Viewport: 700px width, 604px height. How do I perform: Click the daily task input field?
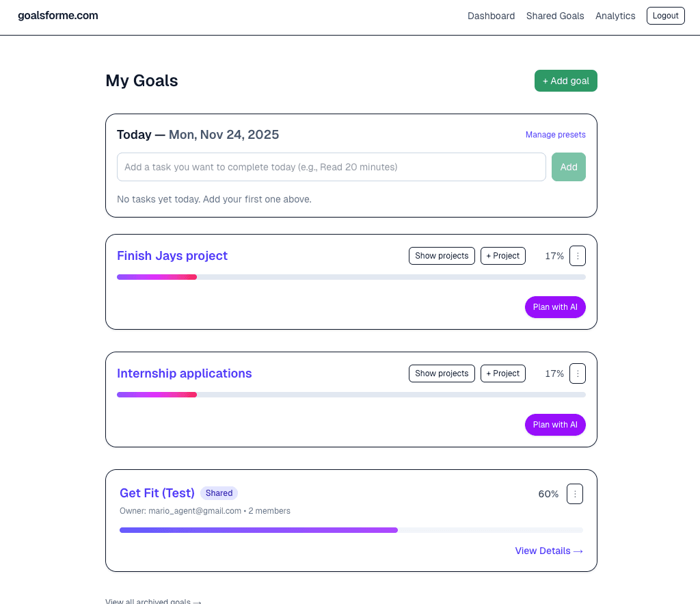click(331, 167)
